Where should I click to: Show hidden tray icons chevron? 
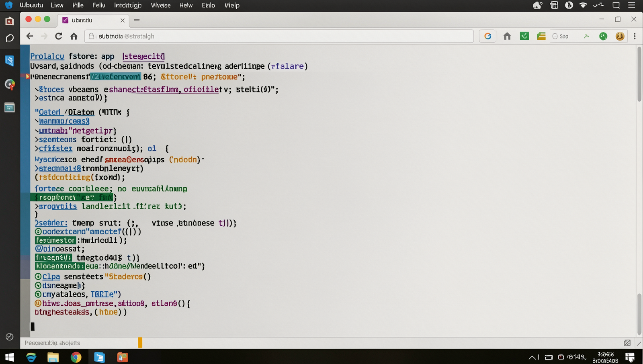532,357
